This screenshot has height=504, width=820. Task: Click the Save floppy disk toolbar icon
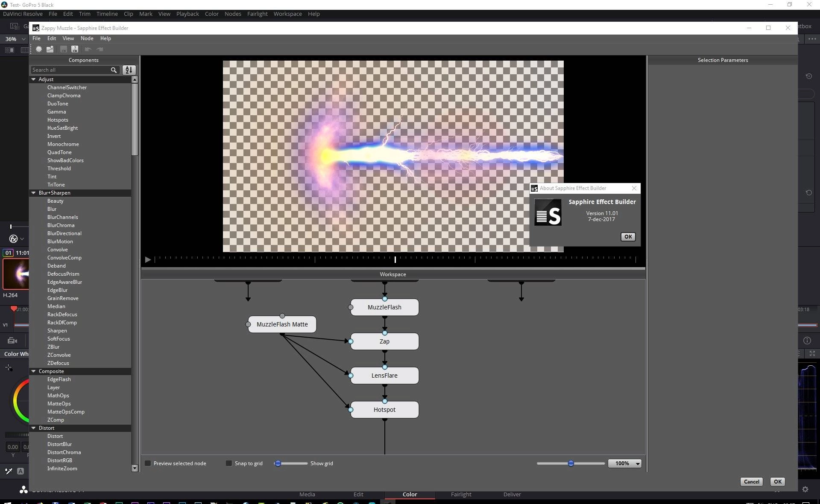click(63, 49)
